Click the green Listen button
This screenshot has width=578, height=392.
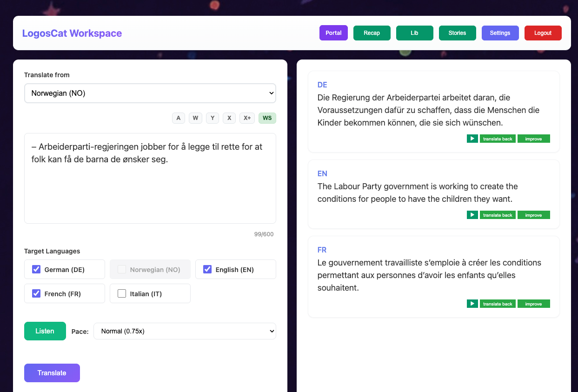tap(45, 331)
